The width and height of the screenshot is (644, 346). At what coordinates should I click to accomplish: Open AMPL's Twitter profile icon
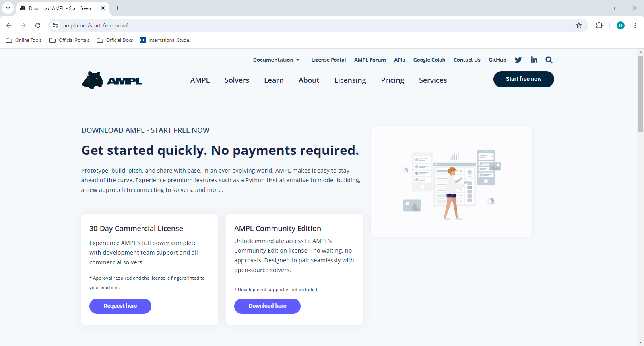click(518, 60)
